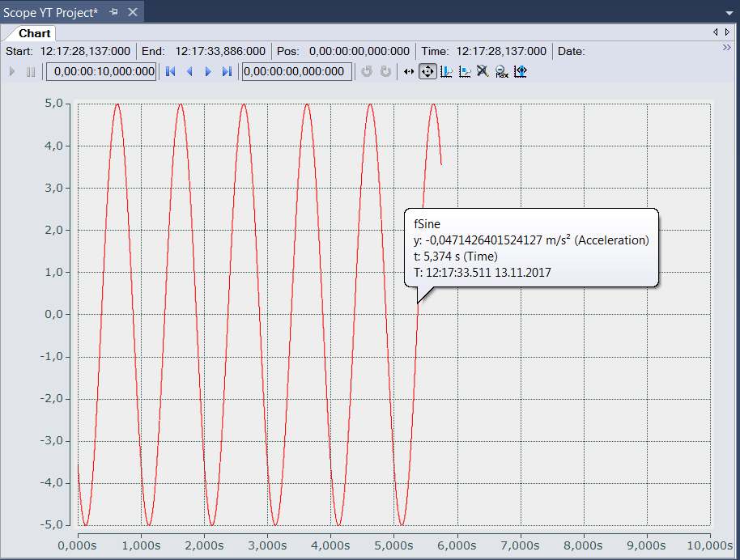Close the Scope YT Project tab
The width and height of the screenshot is (740, 560).
[133, 12]
